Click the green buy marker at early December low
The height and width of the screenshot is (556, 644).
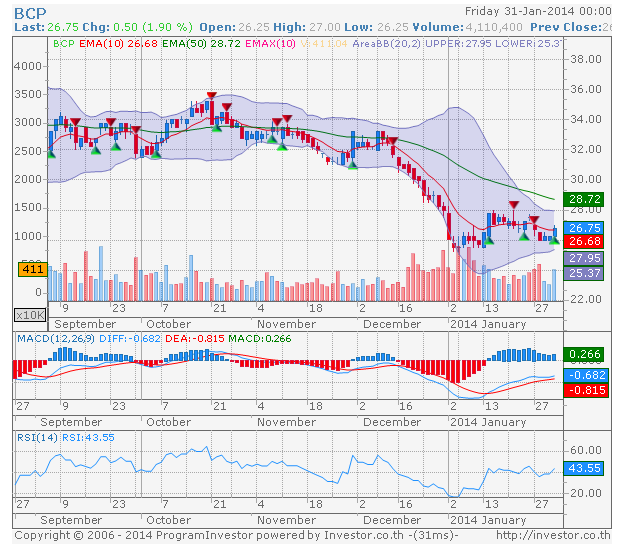tap(352, 165)
